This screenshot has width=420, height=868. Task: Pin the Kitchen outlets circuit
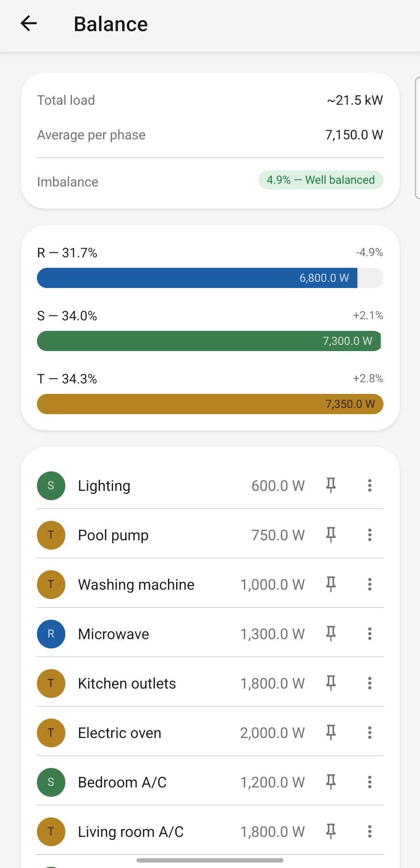click(331, 683)
